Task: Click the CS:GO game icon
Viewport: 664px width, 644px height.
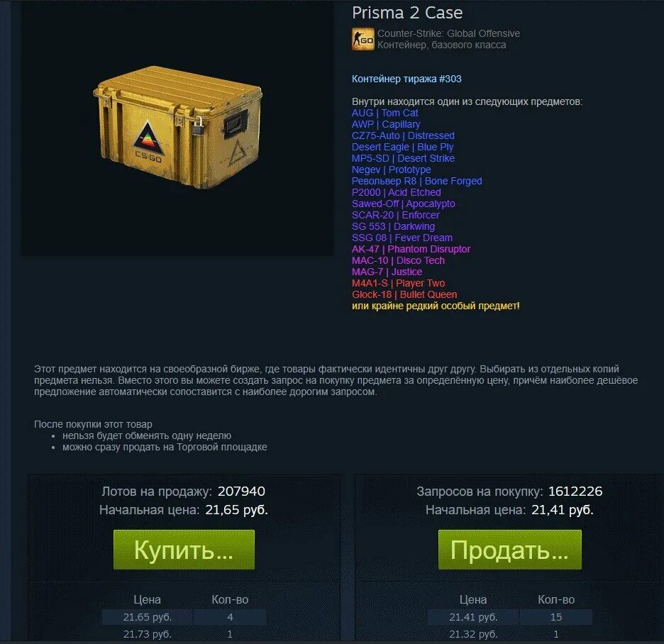Action: pyautogui.click(x=363, y=39)
